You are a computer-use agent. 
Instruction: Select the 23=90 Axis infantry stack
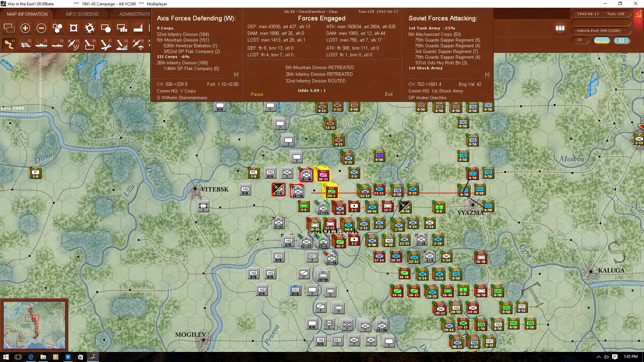(x=381, y=326)
